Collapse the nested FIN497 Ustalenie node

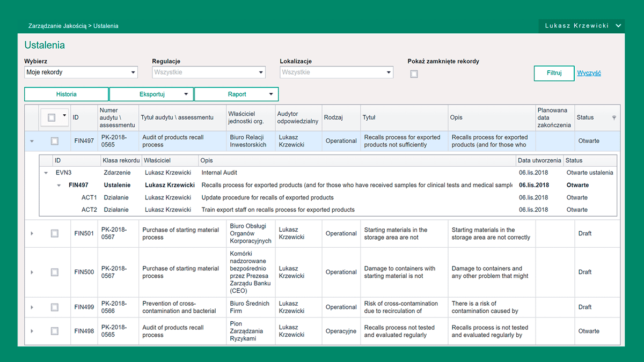coord(59,185)
